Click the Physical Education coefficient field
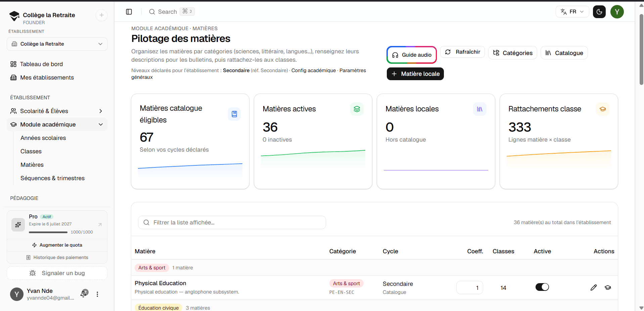644x311 pixels. 469,288
